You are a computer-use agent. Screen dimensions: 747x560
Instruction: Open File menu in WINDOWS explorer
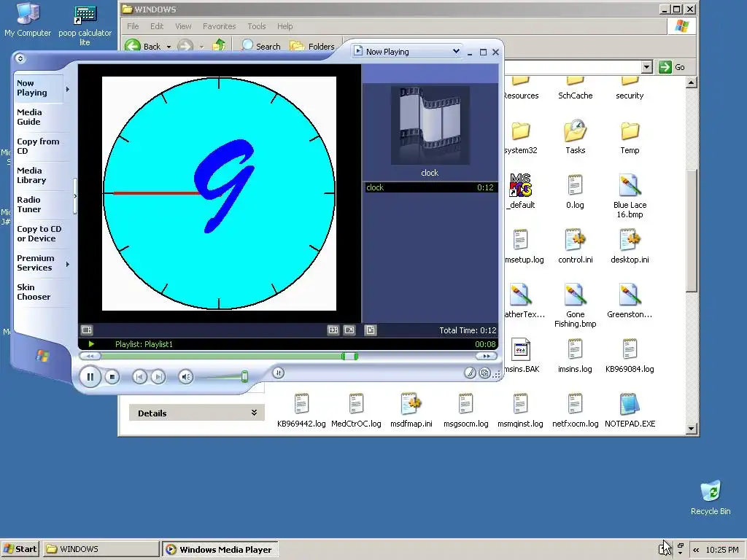[x=133, y=26]
